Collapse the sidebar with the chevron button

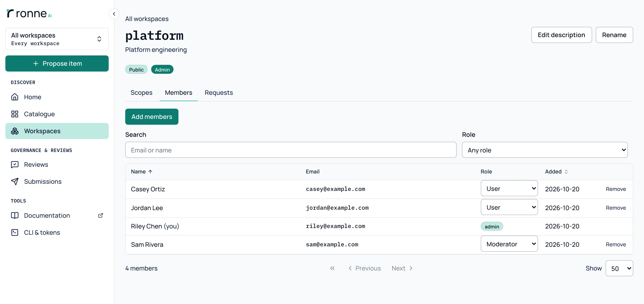pyautogui.click(x=114, y=14)
